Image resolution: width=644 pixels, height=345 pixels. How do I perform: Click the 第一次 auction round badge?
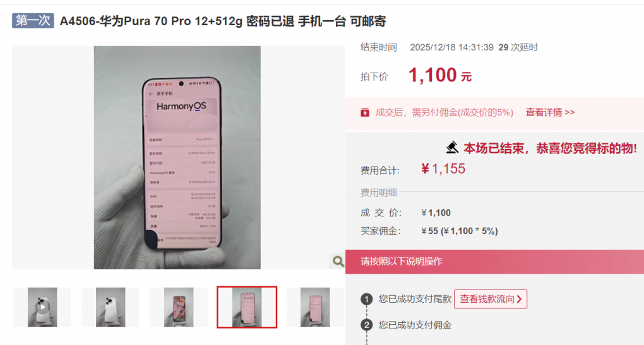[33, 21]
